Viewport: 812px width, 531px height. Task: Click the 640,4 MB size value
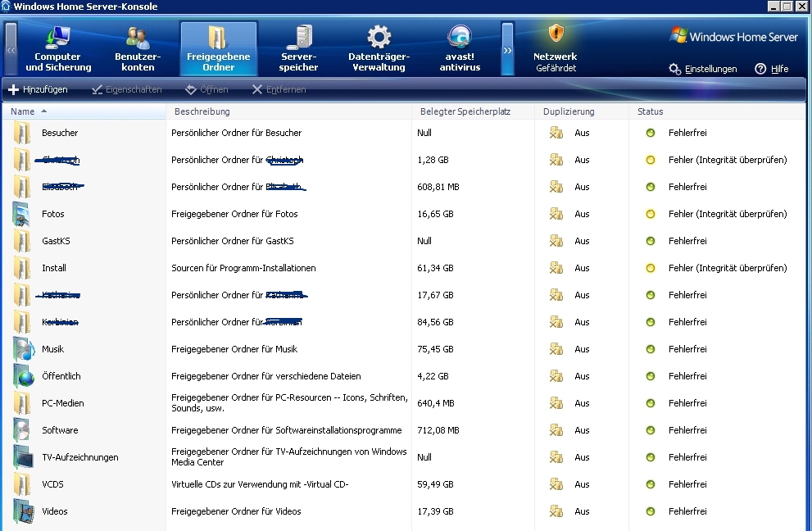436,403
